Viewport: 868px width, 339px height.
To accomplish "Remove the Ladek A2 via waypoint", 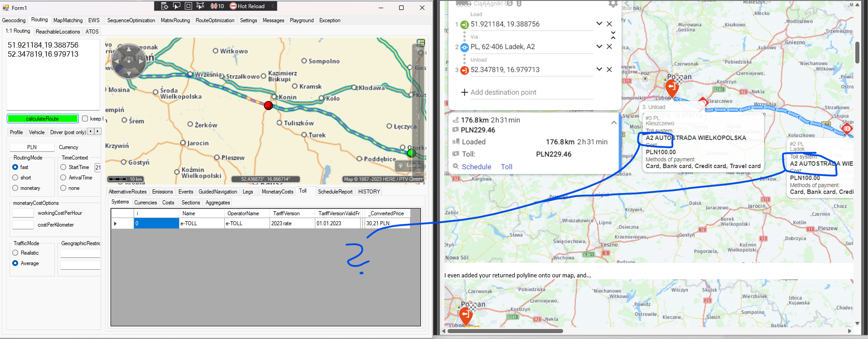I will pyautogui.click(x=609, y=47).
